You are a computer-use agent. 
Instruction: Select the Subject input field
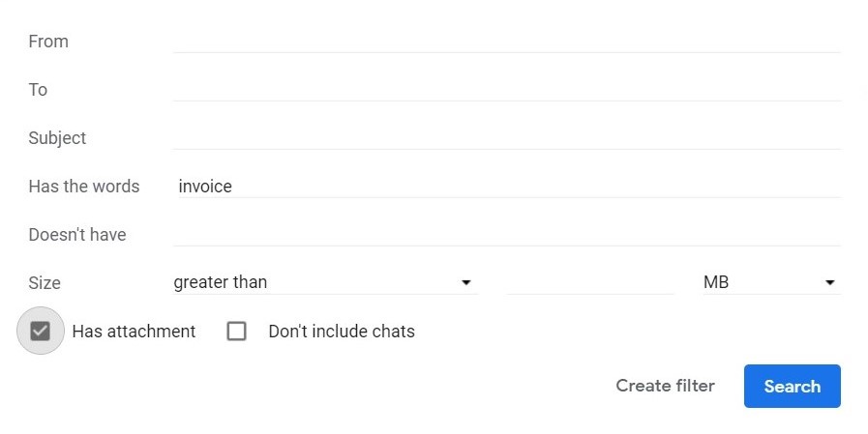click(x=506, y=138)
